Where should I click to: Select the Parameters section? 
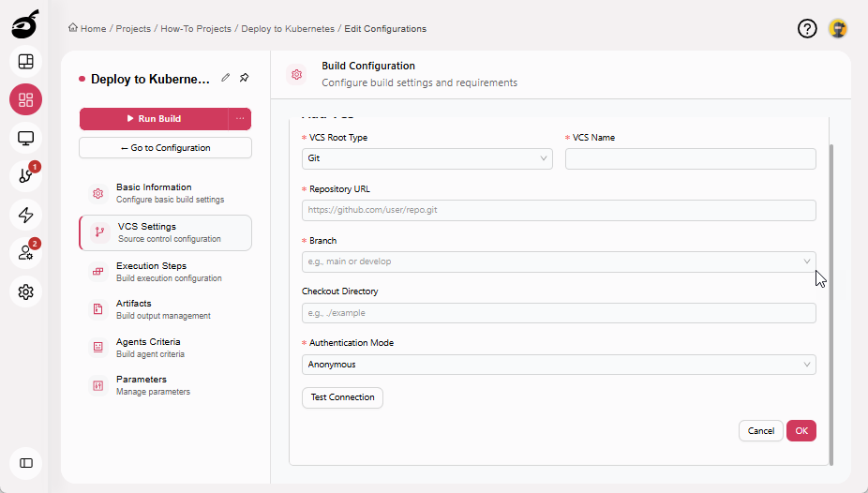tap(166, 385)
